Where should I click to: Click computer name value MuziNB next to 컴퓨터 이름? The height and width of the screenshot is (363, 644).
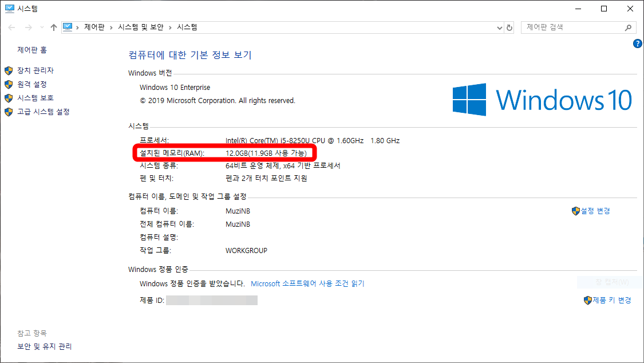pyautogui.click(x=238, y=211)
